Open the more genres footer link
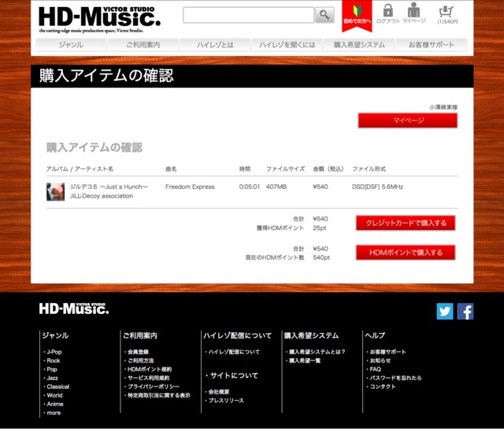 [54, 413]
